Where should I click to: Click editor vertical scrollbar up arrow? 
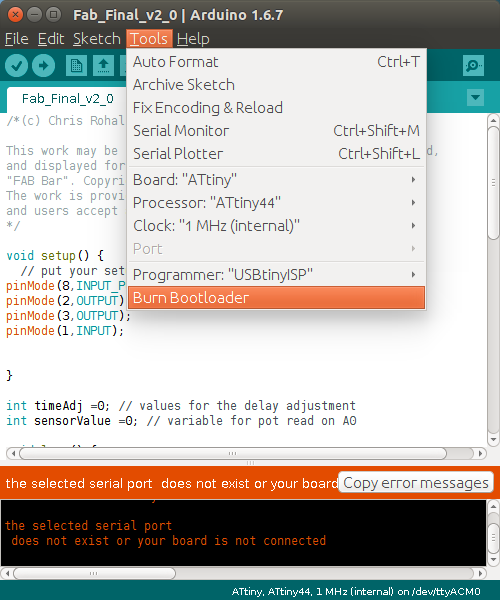pyautogui.click(x=493, y=121)
